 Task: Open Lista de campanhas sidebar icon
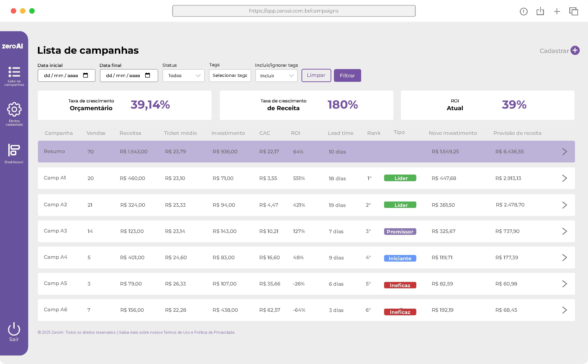point(14,72)
